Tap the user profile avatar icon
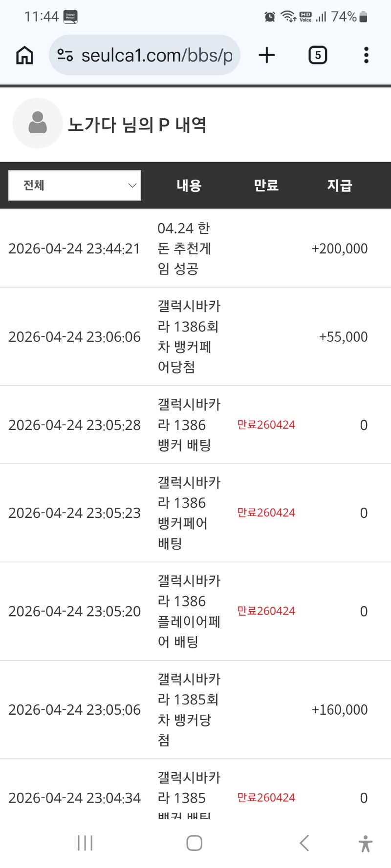 38,123
